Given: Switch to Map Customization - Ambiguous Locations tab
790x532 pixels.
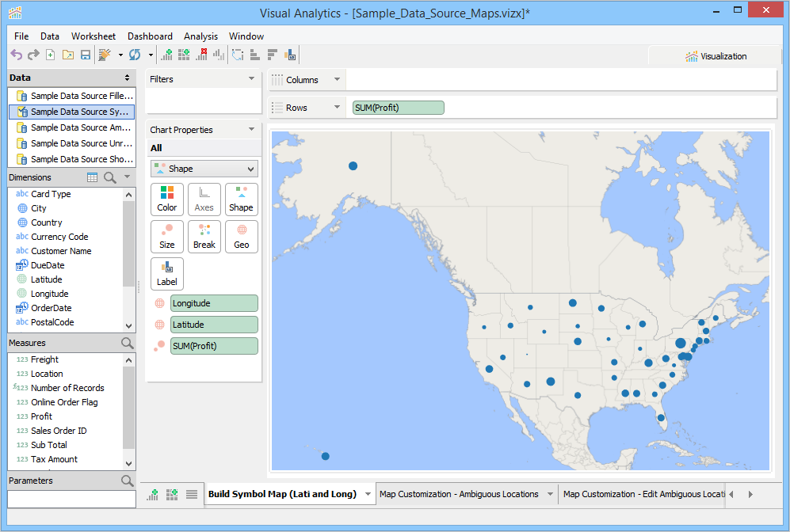Looking at the screenshot, I should pyautogui.click(x=459, y=494).
